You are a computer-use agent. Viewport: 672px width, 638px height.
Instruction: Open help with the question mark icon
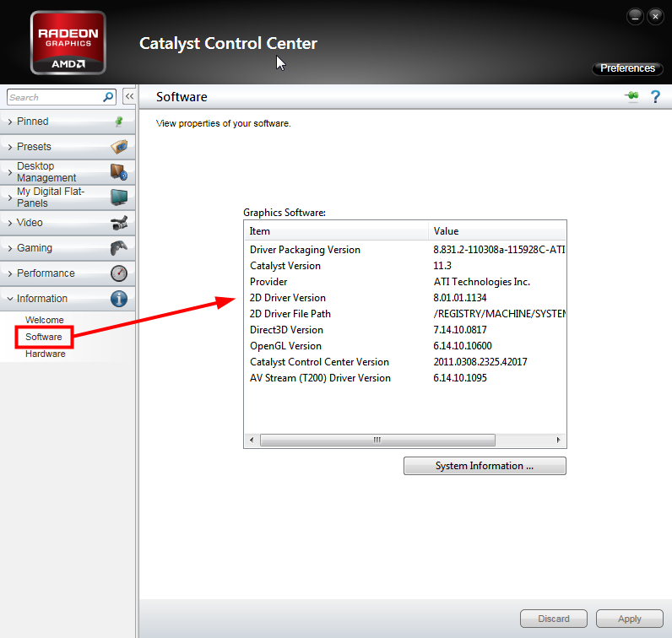(x=655, y=97)
